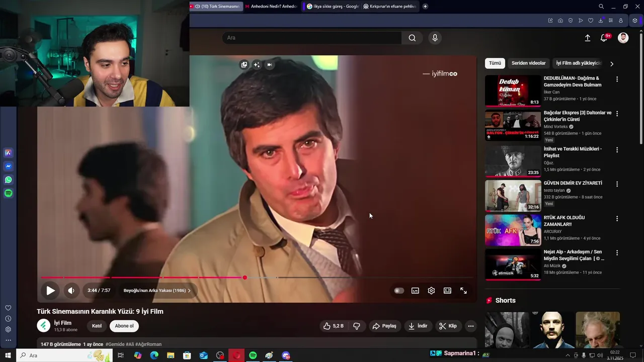
Task: Select the İyi Film adlı yükleyici chip
Action: tap(579, 63)
